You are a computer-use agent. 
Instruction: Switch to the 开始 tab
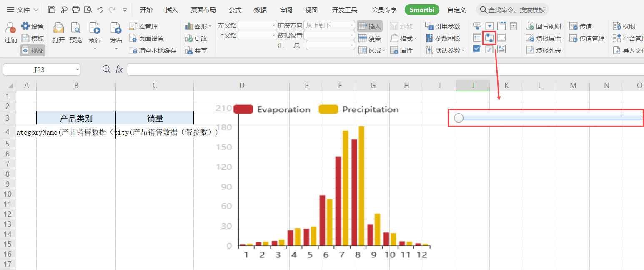coord(146,10)
